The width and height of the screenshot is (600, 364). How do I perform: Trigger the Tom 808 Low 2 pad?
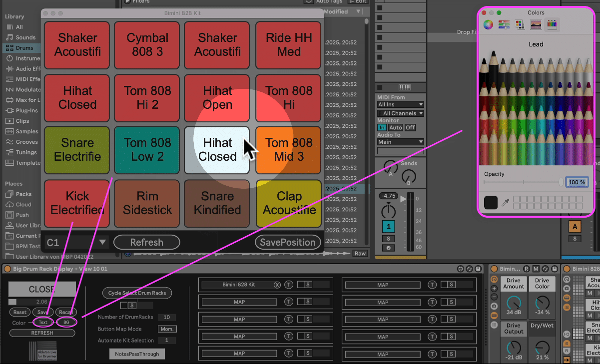[x=147, y=150]
